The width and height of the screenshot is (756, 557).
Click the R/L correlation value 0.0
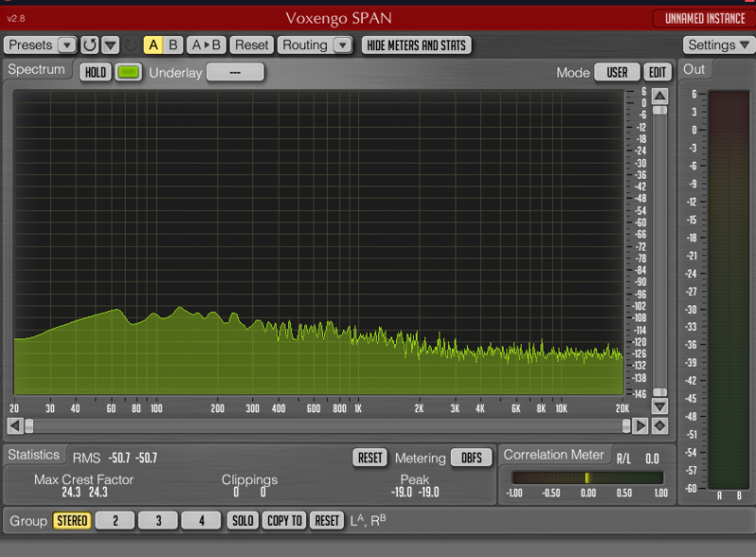pyautogui.click(x=652, y=459)
